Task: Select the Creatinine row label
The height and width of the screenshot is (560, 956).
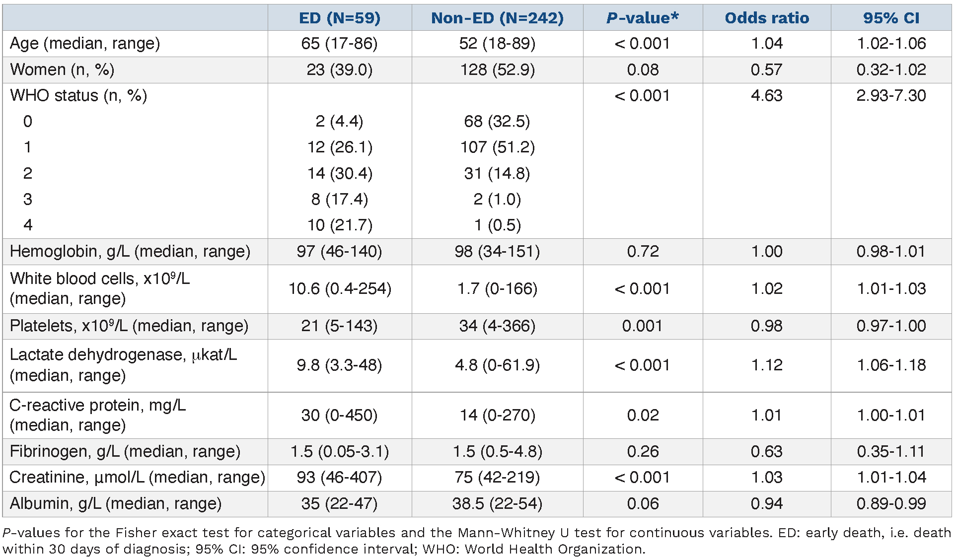Action: coord(137,477)
